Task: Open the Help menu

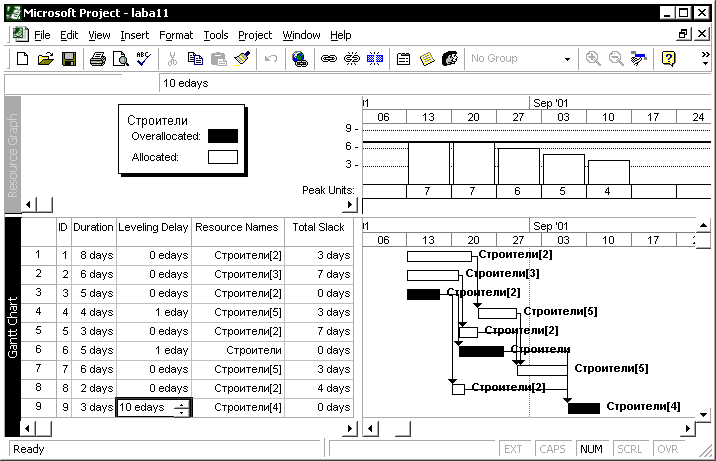Action: point(341,35)
